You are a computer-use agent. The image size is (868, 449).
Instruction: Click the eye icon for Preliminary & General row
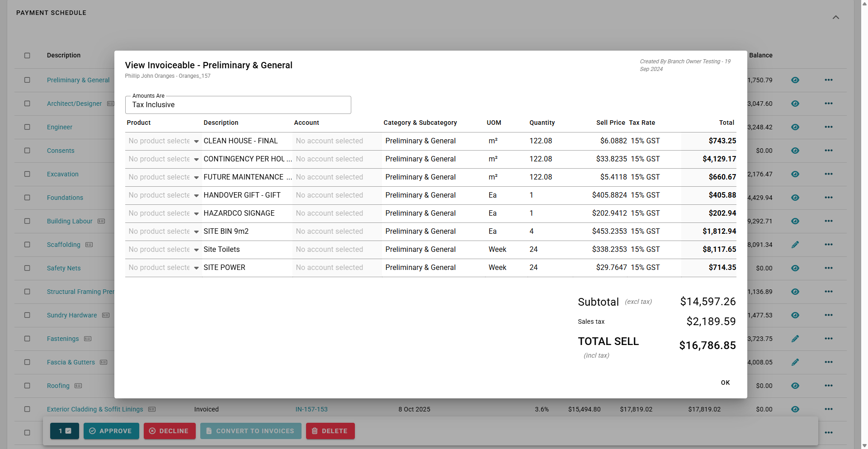click(795, 80)
